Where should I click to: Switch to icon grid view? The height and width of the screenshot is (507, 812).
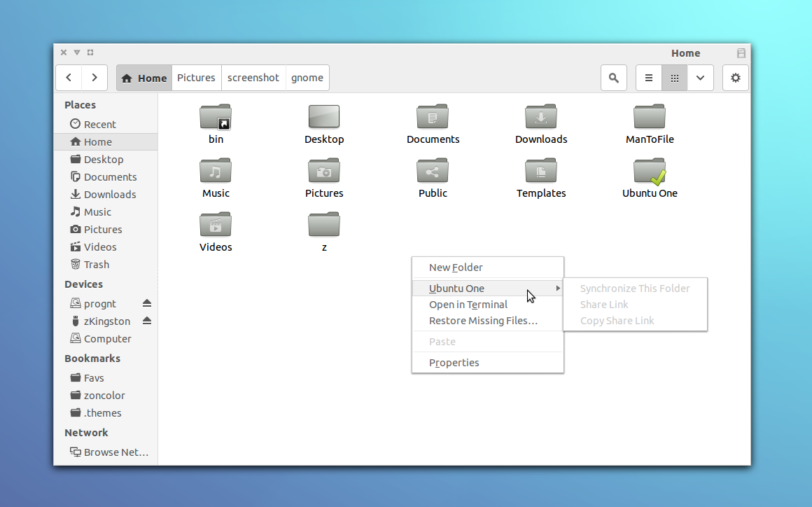[675, 78]
